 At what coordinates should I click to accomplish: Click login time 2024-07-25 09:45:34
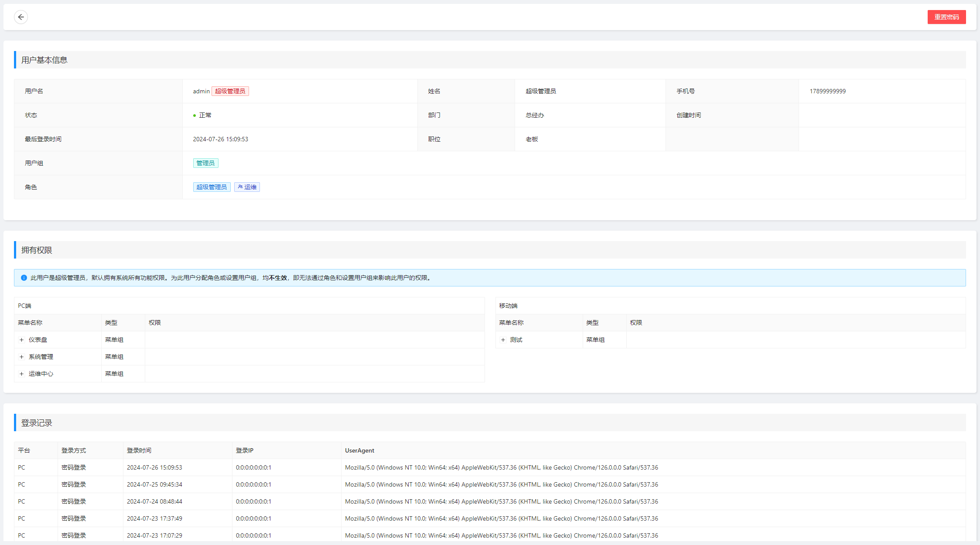point(154,484)
